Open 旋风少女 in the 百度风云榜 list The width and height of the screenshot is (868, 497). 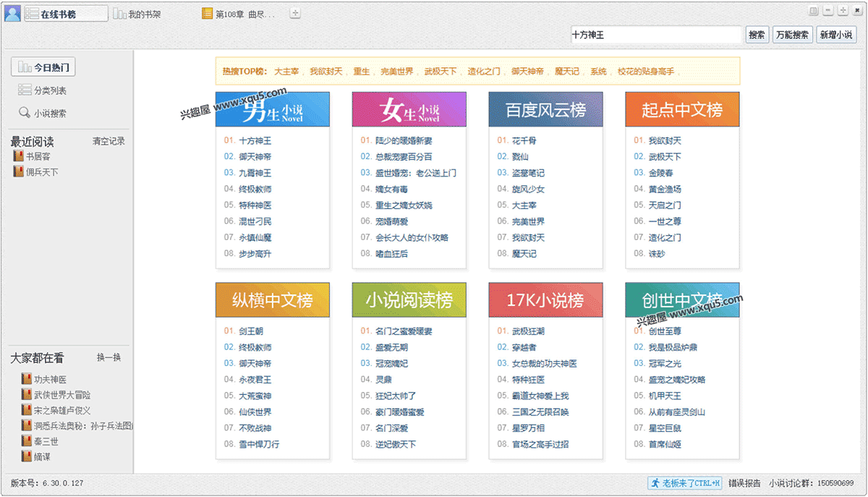pos(528,189)
